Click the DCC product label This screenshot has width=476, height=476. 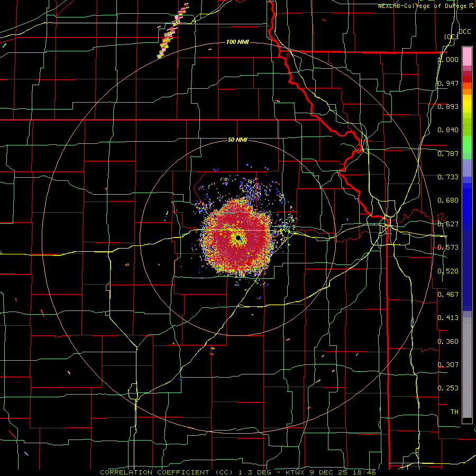pyautogui.click(x=464, y=32)
